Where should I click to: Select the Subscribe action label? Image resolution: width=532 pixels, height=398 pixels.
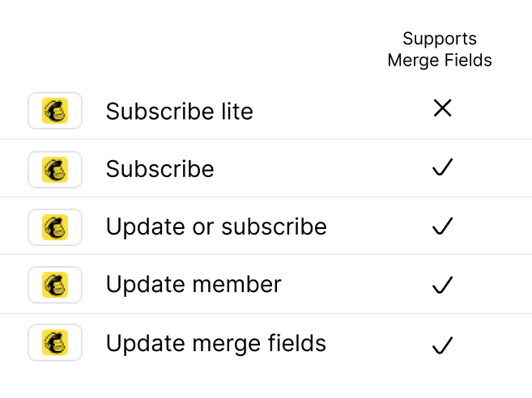160,169
